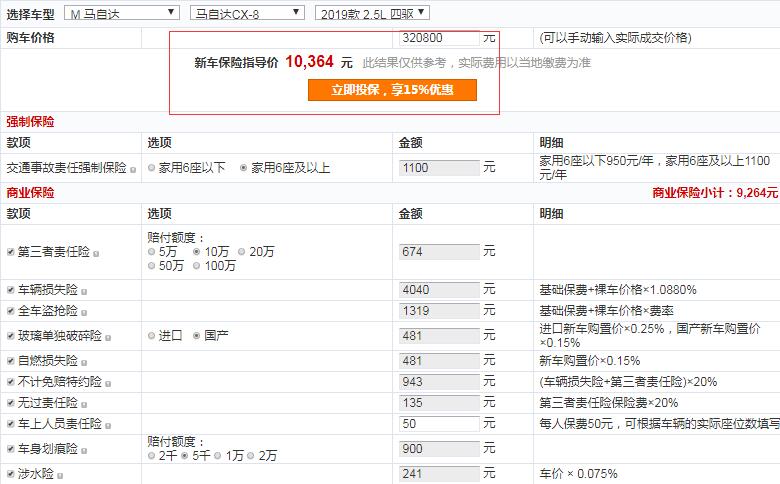Click the 交强险 amount field showing 1100
Screen dimensions: 780x484
point(439,168)
